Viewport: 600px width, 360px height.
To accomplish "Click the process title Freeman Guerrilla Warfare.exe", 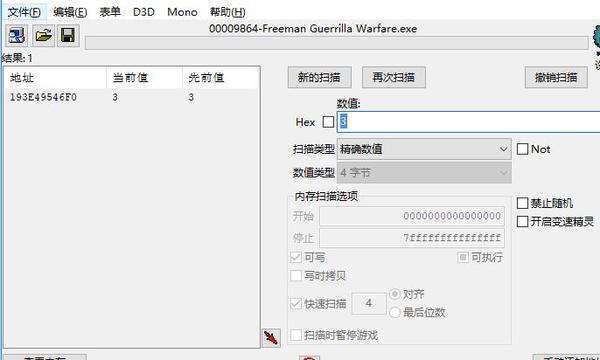I will tap(313, 29).
